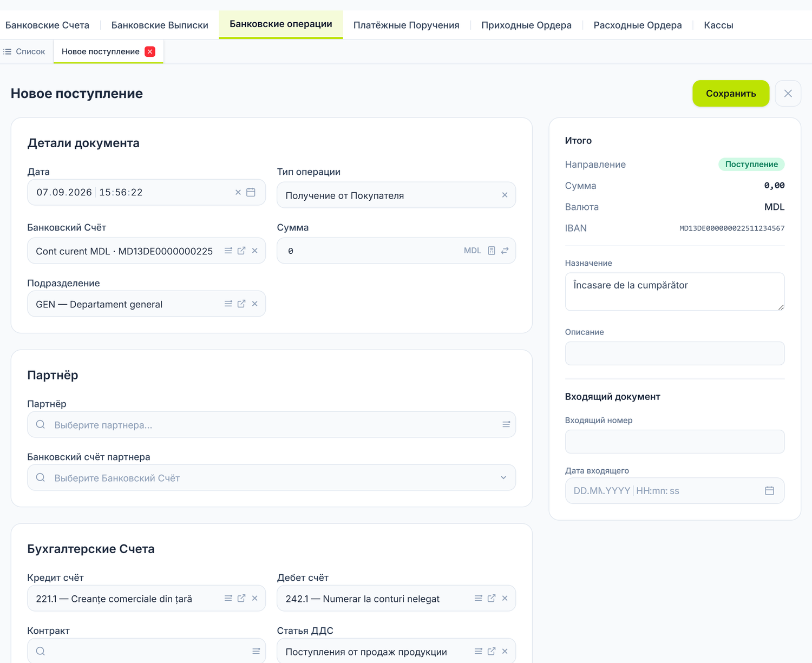Clear the Банковский Счёт field
Image resolution: width=812 pixels, height=663 pixels.
click(255, 251)
